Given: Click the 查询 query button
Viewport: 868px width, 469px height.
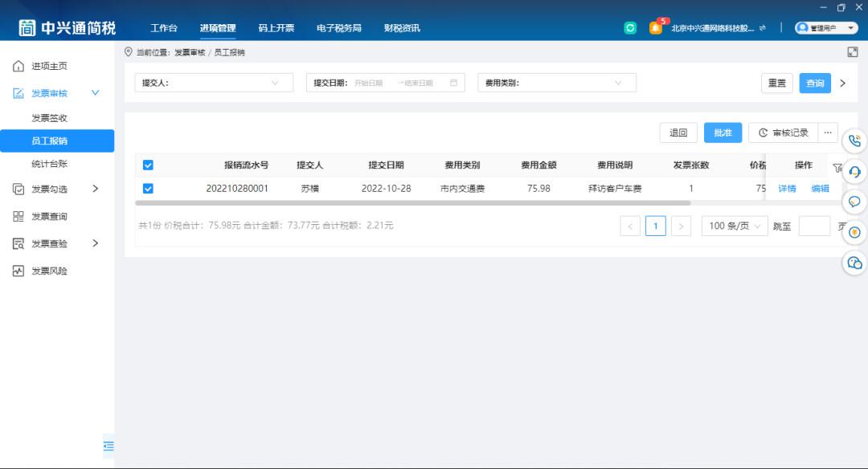Looking at the screenshot, I should click(815, 82).
